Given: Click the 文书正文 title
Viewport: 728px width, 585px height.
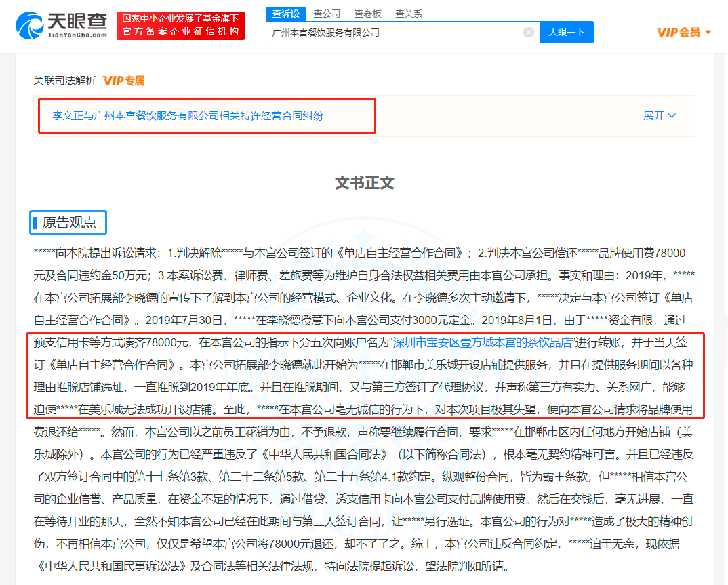Looking at the screenshot, I should coord(365,182).
